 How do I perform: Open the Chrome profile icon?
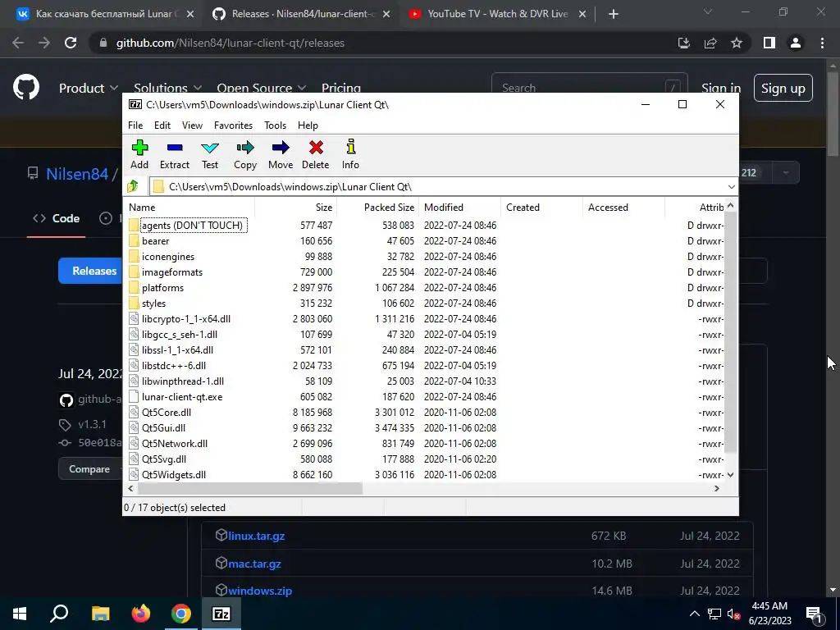[796, 43]
